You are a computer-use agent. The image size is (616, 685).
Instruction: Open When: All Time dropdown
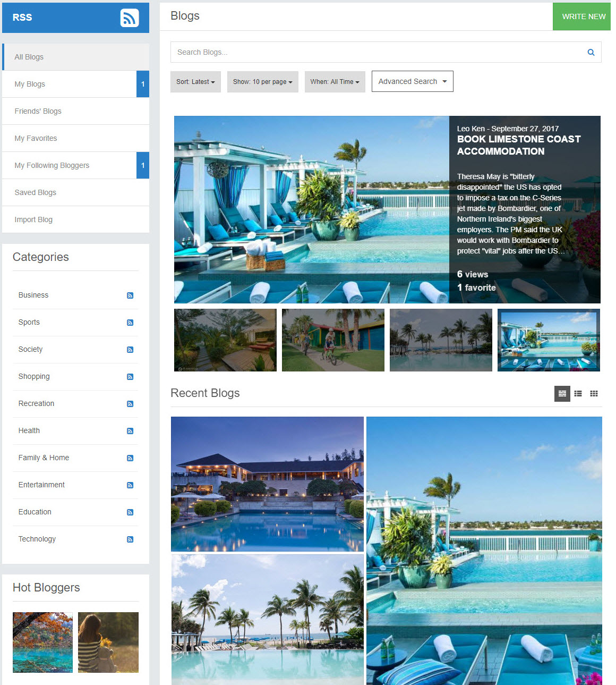coord(335,82)
